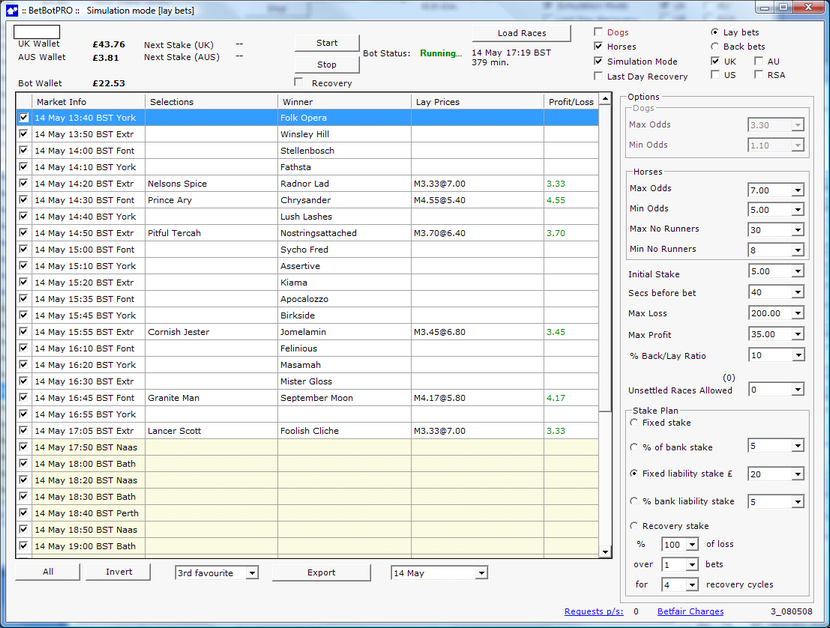Choose Fixed liability stake option

[x=634, y=473]
